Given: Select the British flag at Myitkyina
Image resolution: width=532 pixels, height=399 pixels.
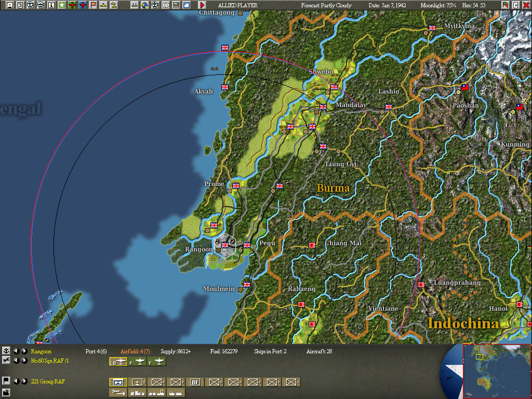Looking at the screenshot, I should (432, 28).
